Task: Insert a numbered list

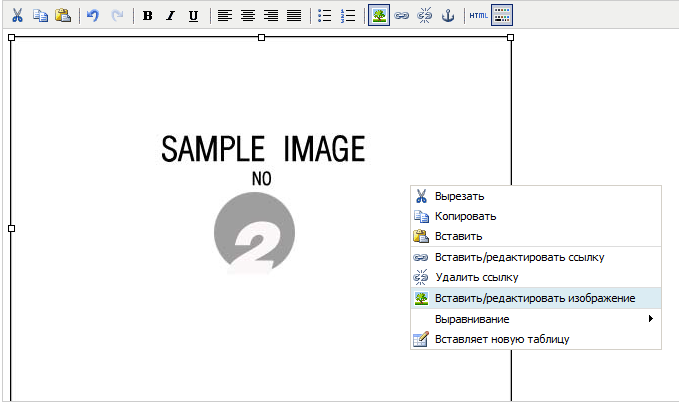Action: [348, 16]
